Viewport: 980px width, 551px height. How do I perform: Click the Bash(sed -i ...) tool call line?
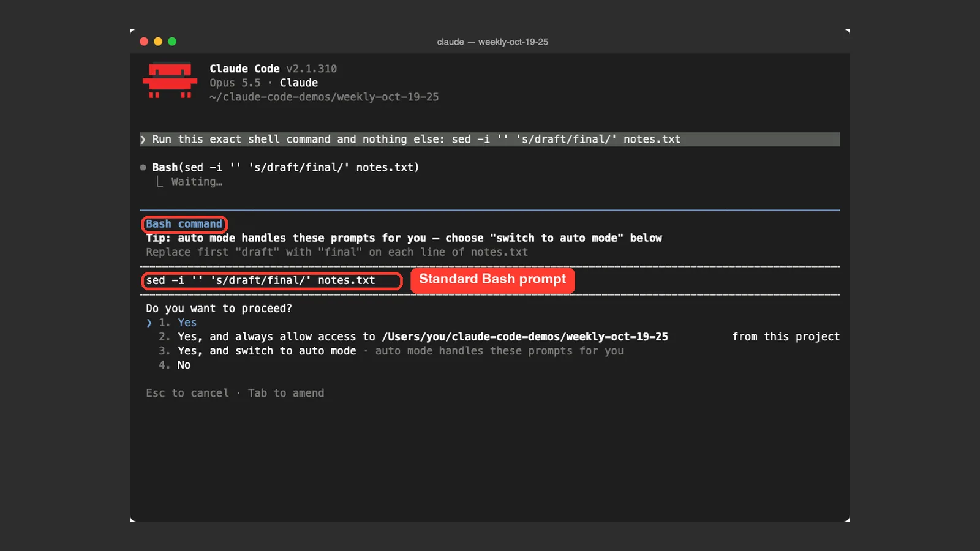click(x=285, y=167)
